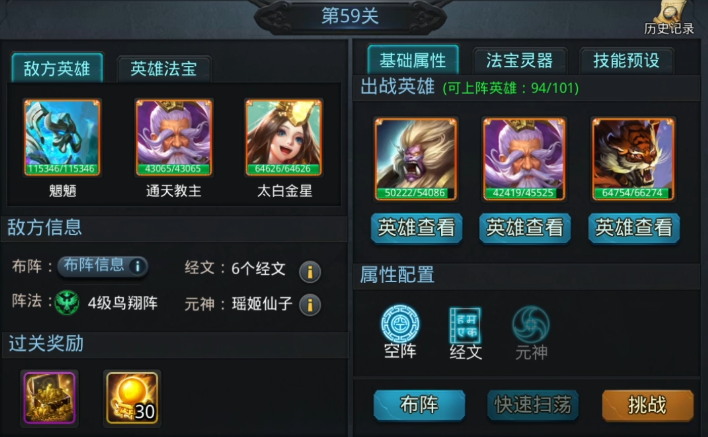
Task: Click the info icon beside 瑶姬仙子
Action: [x=310, y=305]
